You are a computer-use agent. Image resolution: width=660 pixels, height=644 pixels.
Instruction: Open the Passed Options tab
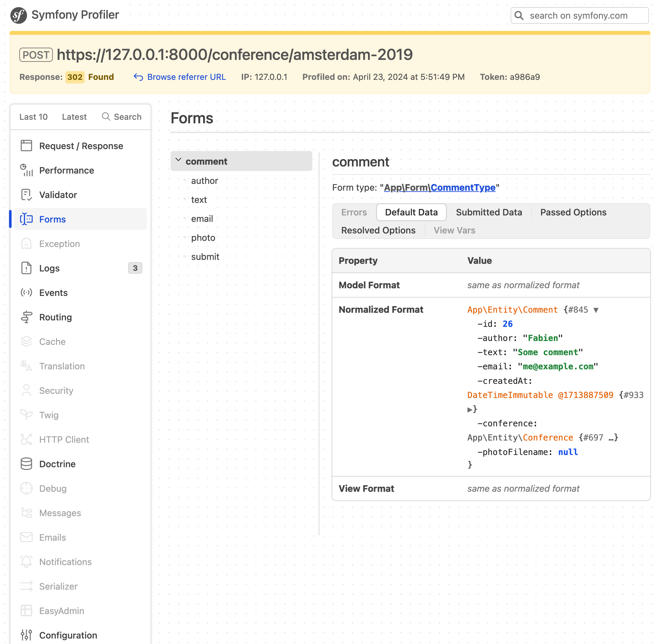(573, 212)
